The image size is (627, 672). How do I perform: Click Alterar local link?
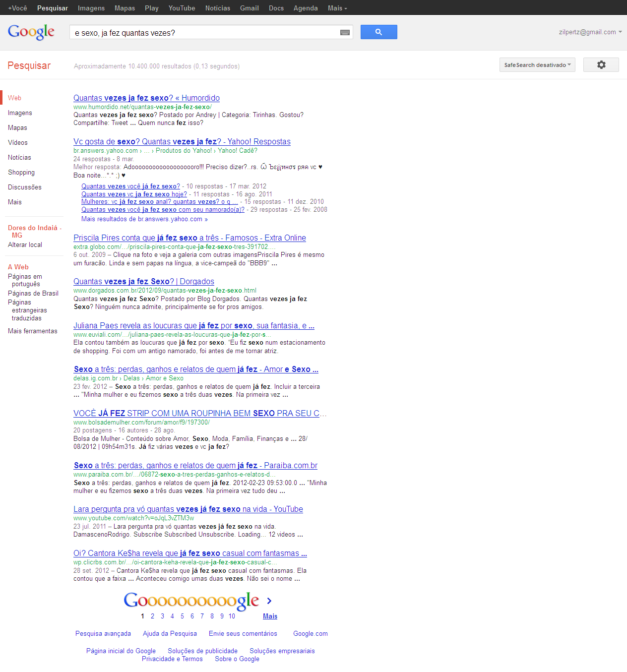click(x=25, y=244)
